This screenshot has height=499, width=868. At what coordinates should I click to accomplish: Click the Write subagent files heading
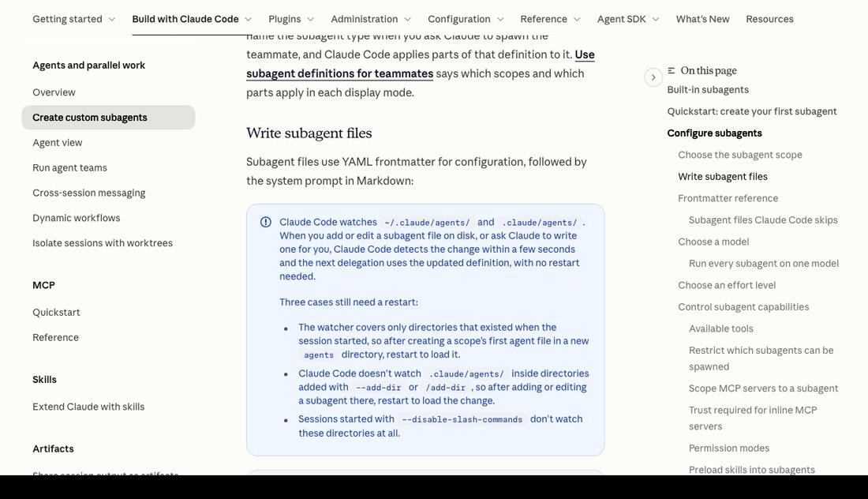[309, 133]
